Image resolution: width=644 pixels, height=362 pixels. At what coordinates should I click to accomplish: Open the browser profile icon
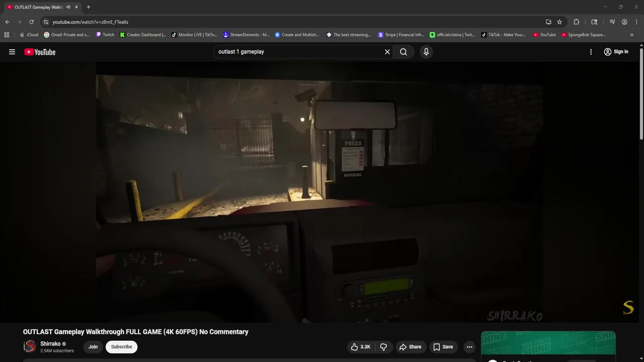tap(624, 22)
